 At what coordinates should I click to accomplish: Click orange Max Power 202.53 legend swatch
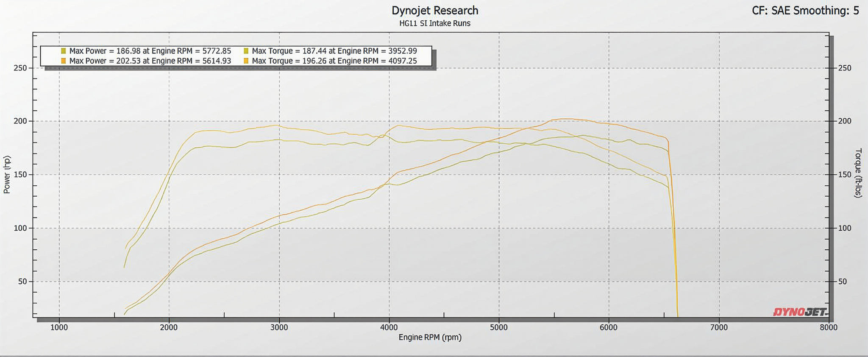63,61
